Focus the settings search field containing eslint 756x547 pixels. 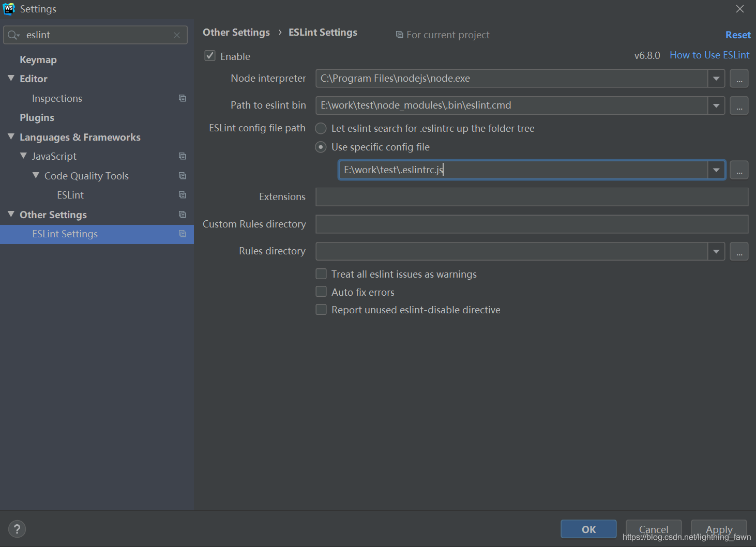(x=96, y=35)
